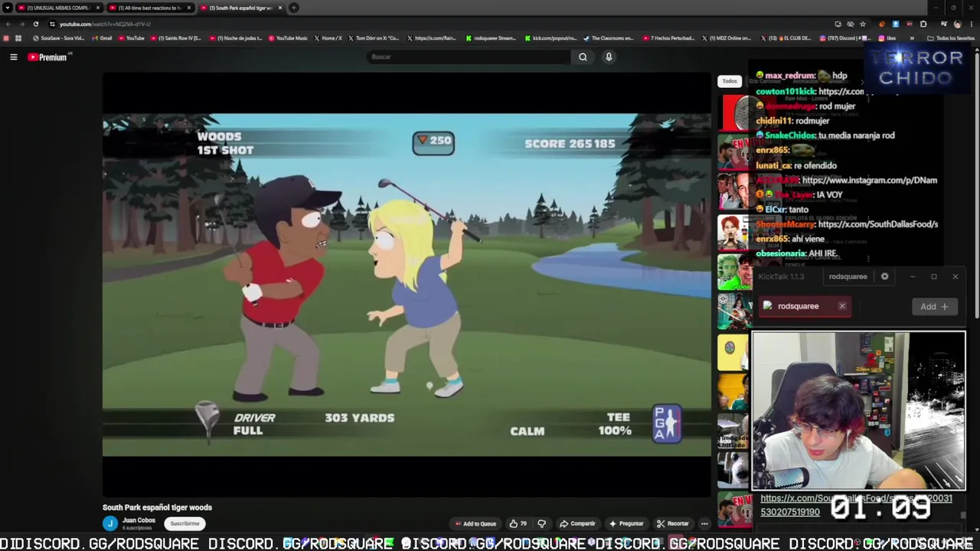Open the YouTube hamburger guide menu
The width and height of the screenshot is (980, 551).
coord(13,57)
